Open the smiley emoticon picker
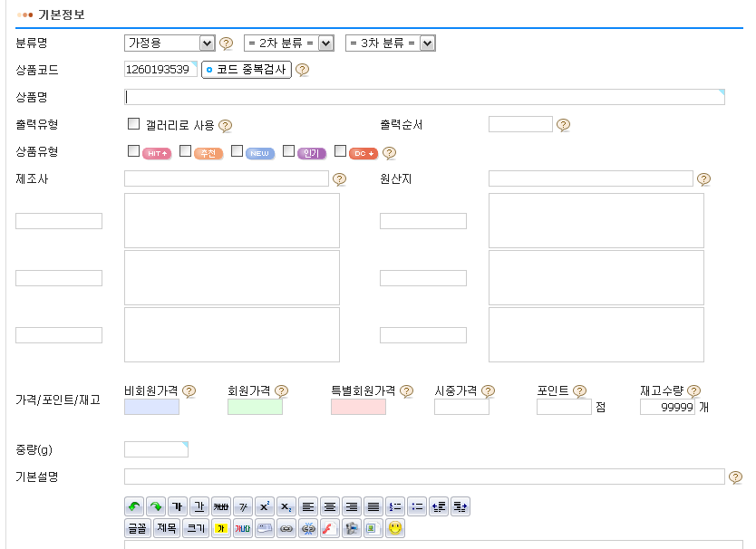 395,528
